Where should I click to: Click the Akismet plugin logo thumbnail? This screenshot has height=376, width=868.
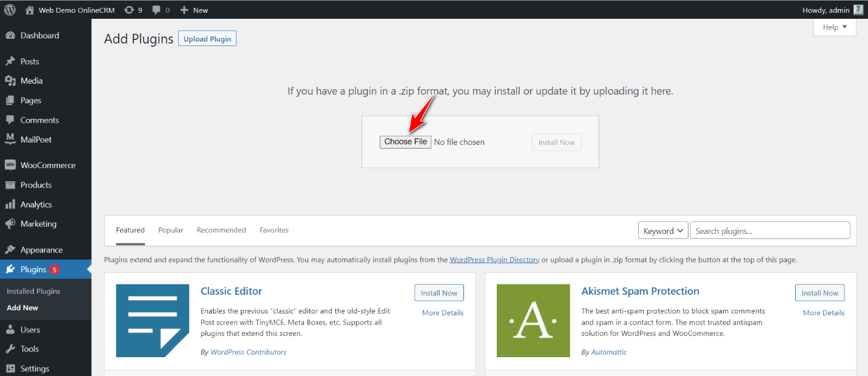click(533, 321)
